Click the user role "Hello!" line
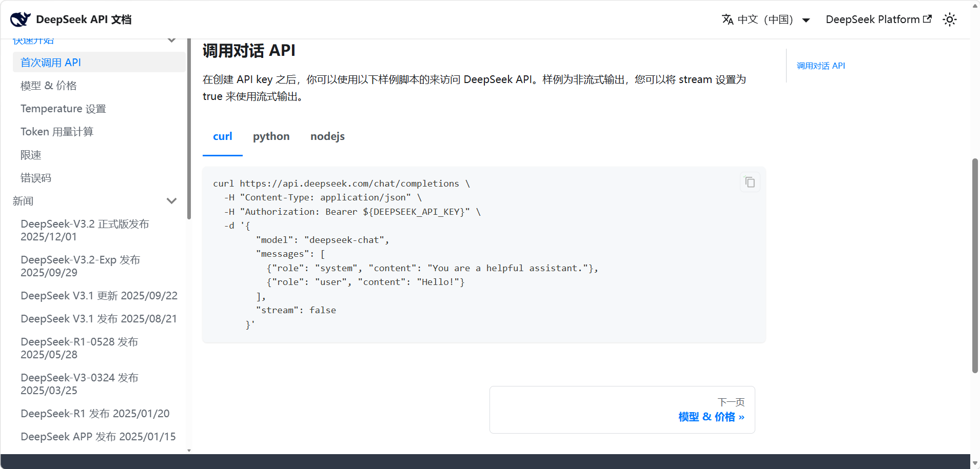The image size is (980, 469). [365, 282]
